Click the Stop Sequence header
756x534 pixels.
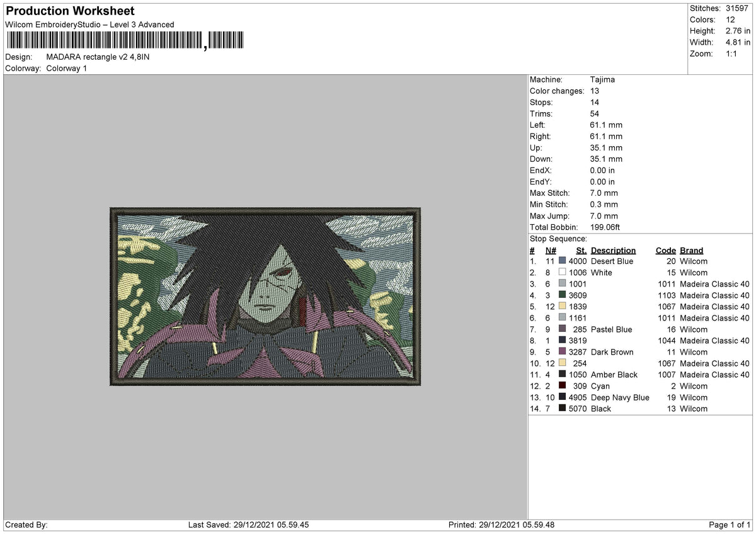(x=557, y=239)
